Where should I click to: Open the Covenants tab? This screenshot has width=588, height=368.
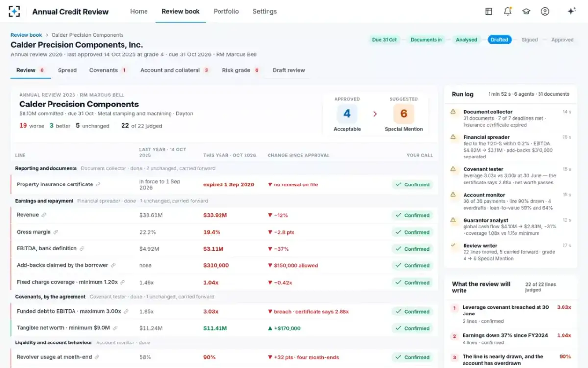point(108,70)
